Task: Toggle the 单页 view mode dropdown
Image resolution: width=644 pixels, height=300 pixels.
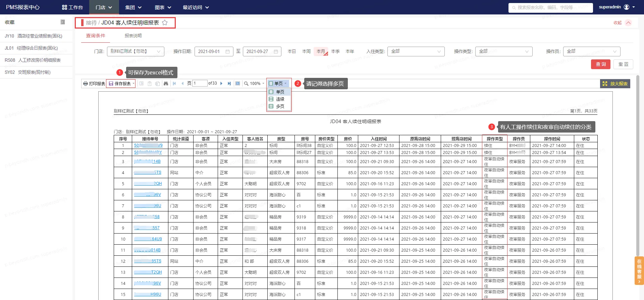Action: [x=278, y=84]
